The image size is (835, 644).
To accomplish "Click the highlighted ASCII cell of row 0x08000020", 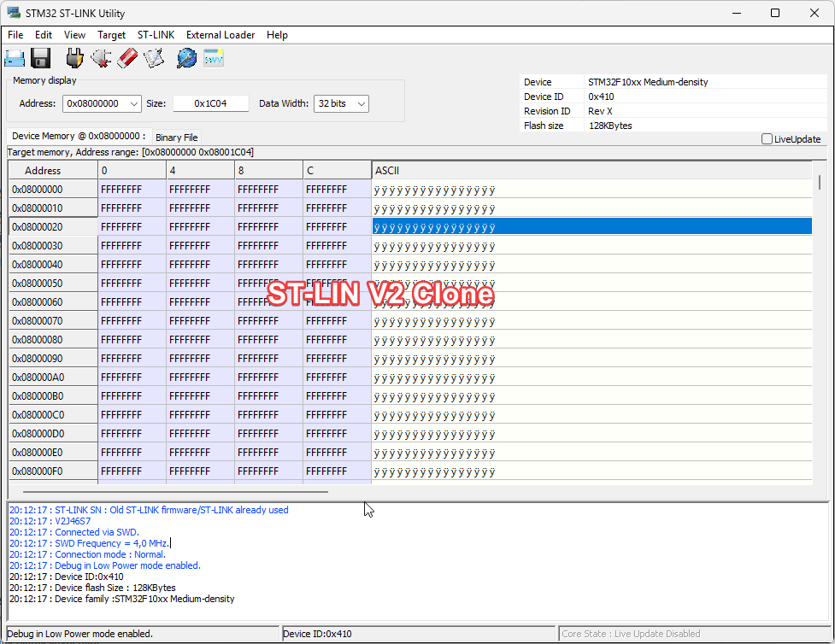I will (591, 226).
